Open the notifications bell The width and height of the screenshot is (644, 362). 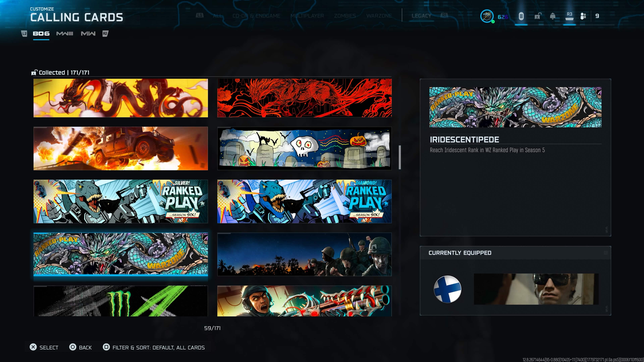[552, 16]
